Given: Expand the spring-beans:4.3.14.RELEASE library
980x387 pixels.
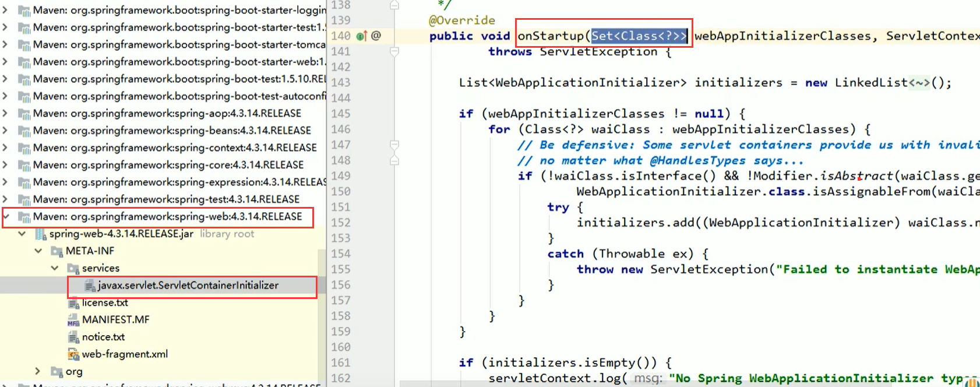Looking at the screenshot, I should 5,131.
